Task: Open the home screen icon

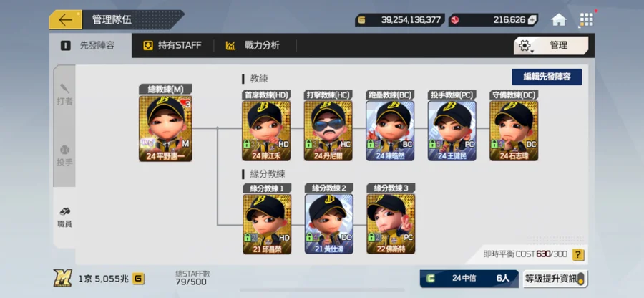Action: (x=559, y=20)
